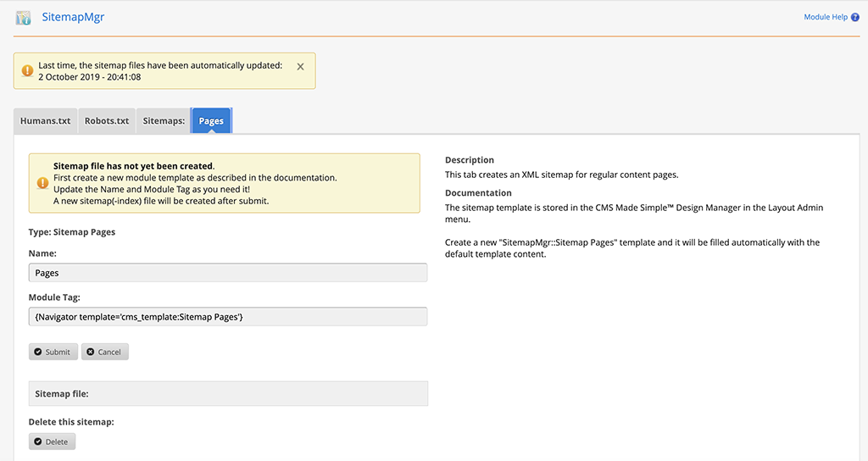Open Module Help question mark icon
This screenshot has height=461, width=868.
[x=855, y=17]
